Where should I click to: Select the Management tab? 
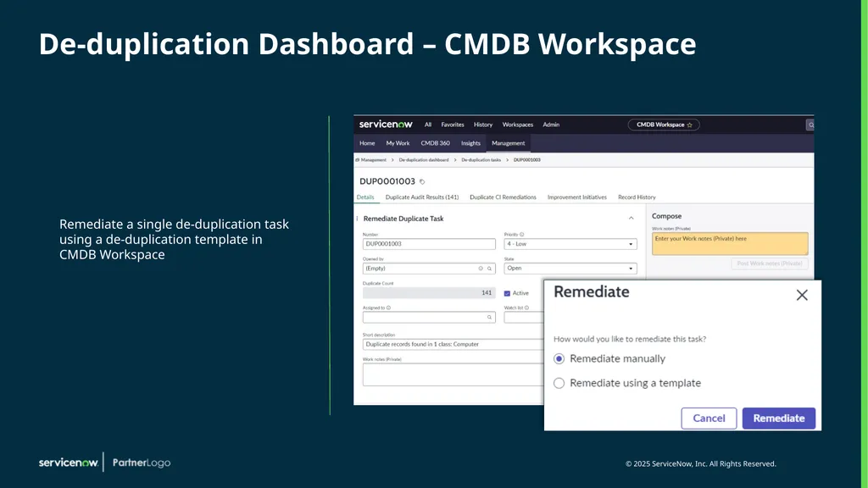click(509, 143)
